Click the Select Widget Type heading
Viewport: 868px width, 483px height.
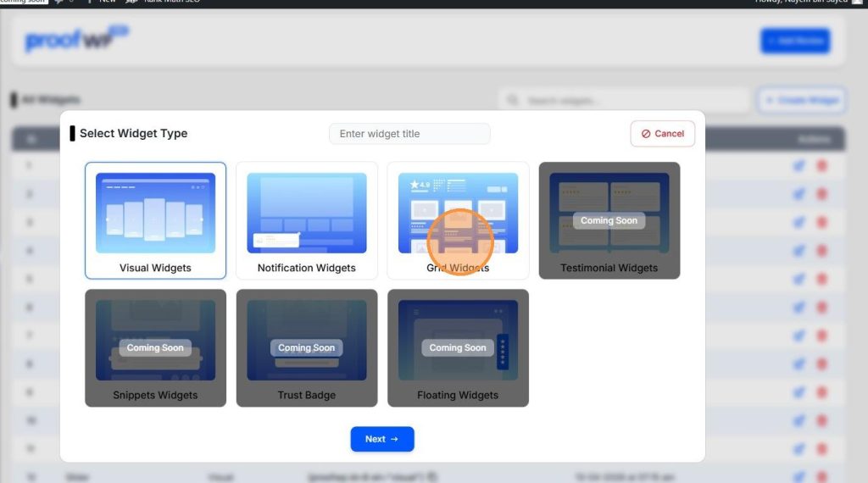[x=133, y=133]
